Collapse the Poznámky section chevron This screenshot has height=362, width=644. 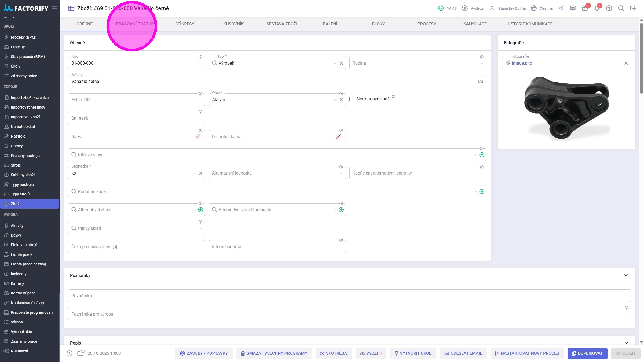click(626, 275)
